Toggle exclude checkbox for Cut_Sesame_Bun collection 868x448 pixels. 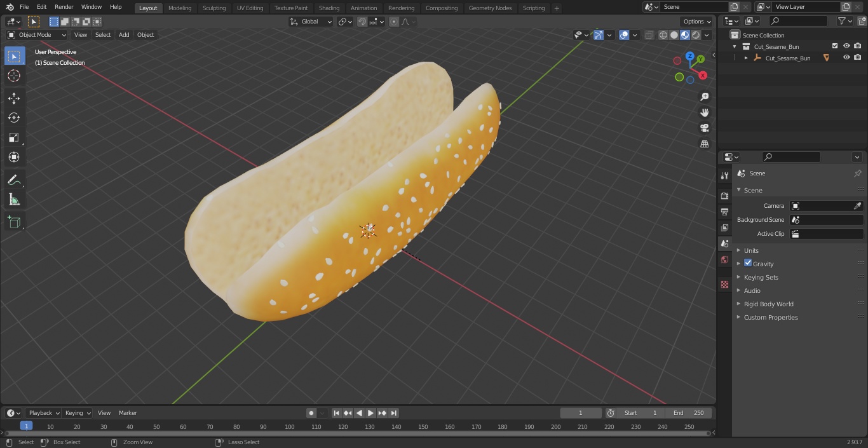(835, 46)
